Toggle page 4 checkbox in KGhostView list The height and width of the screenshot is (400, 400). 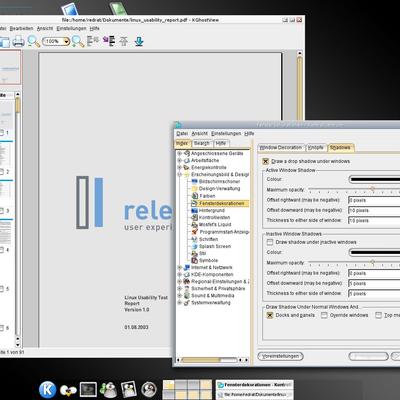(2, 250)
